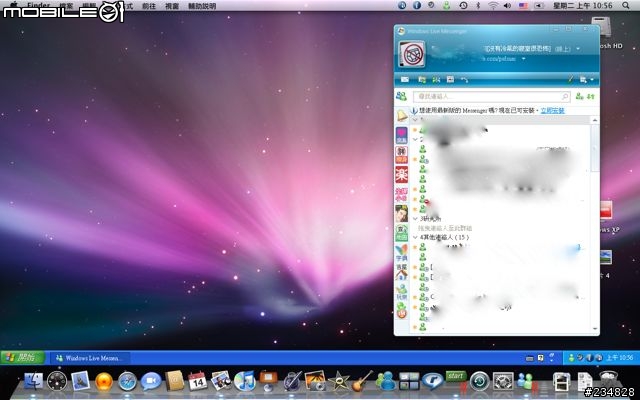Click the contact list scroll up arrow
This screenshot has width=640, height=400.
pos(595,120)
